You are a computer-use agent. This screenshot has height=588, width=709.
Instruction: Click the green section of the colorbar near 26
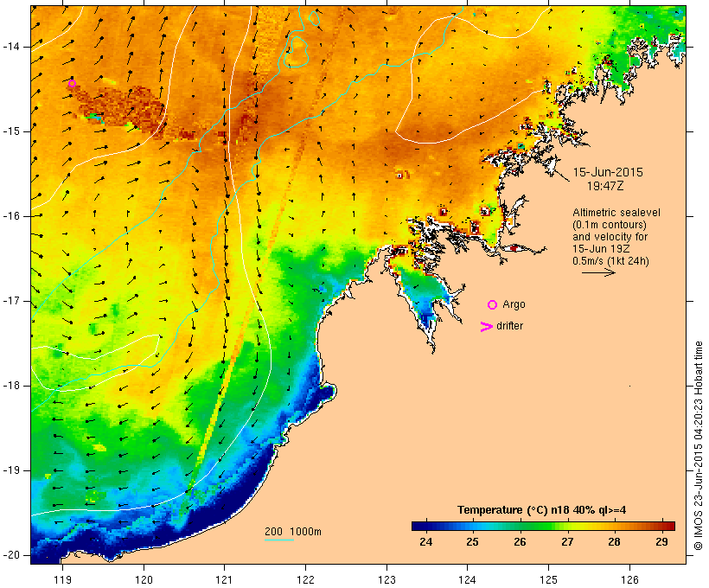(x=520, y=526)
